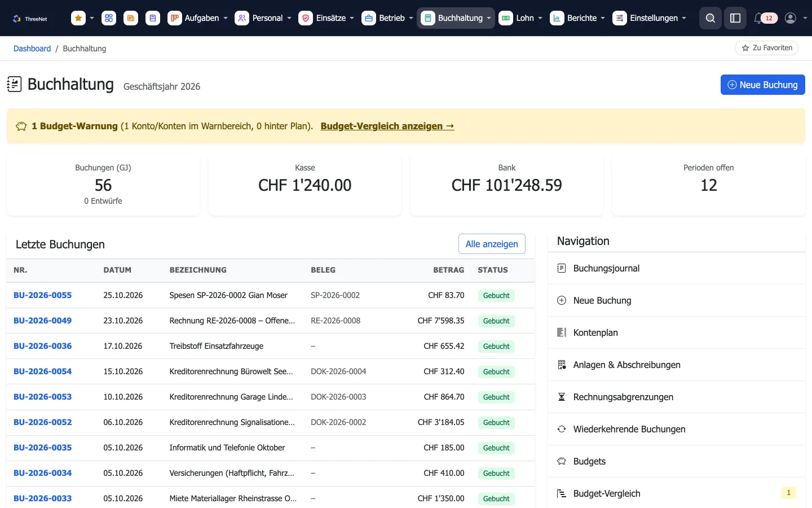
Task: Click the orange news icon in the top bar
Action: 131,18
